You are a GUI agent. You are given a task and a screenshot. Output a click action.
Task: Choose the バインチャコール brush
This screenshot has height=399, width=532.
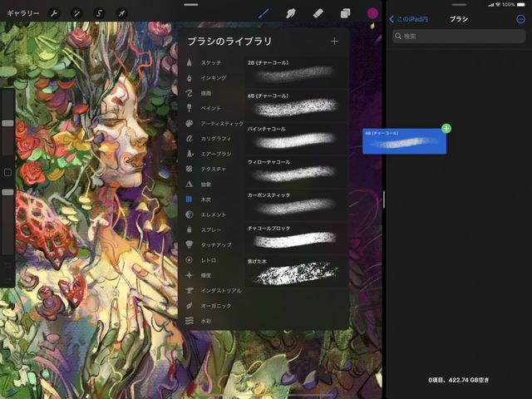coord(296,138)
